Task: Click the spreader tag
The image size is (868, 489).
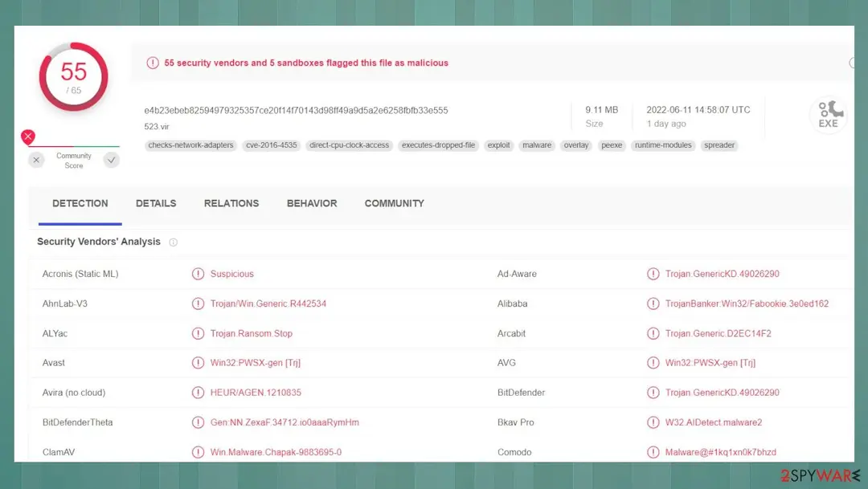Action: (719, 145)
